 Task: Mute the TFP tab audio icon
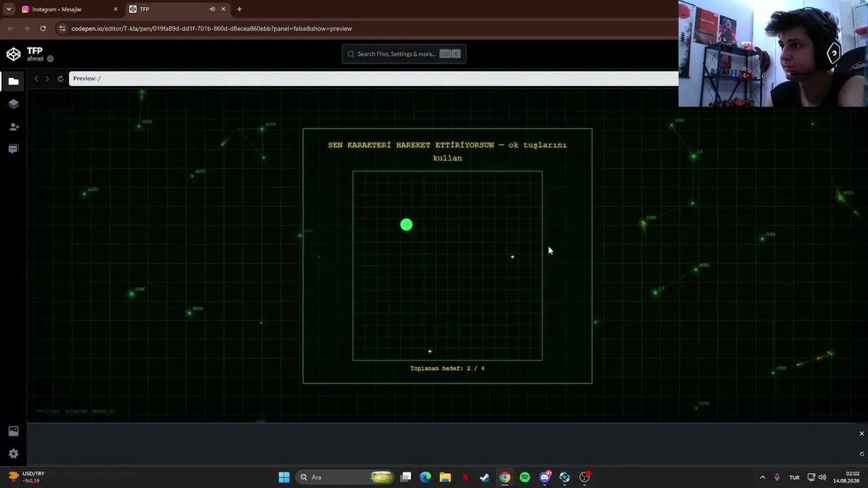[x=212, y=9]
